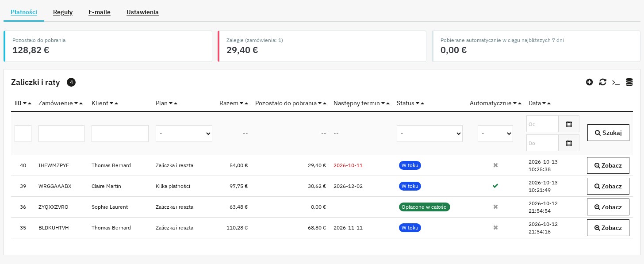Click the Klient filter input
The height and width of the screenshot is (264, 644).
pyautogui.click(x=120, y=134)
